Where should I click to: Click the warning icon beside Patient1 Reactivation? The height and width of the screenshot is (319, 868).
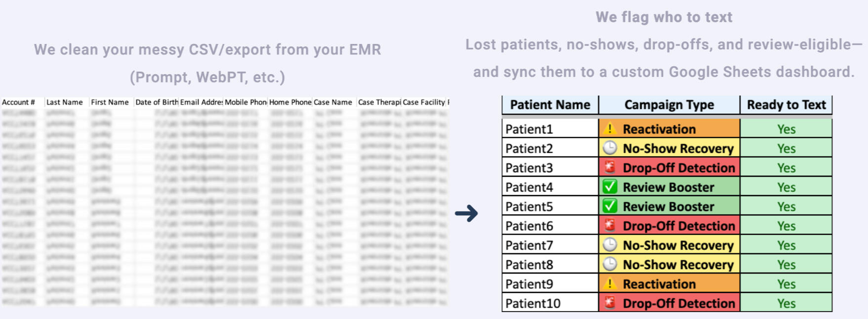coord(610,129)
